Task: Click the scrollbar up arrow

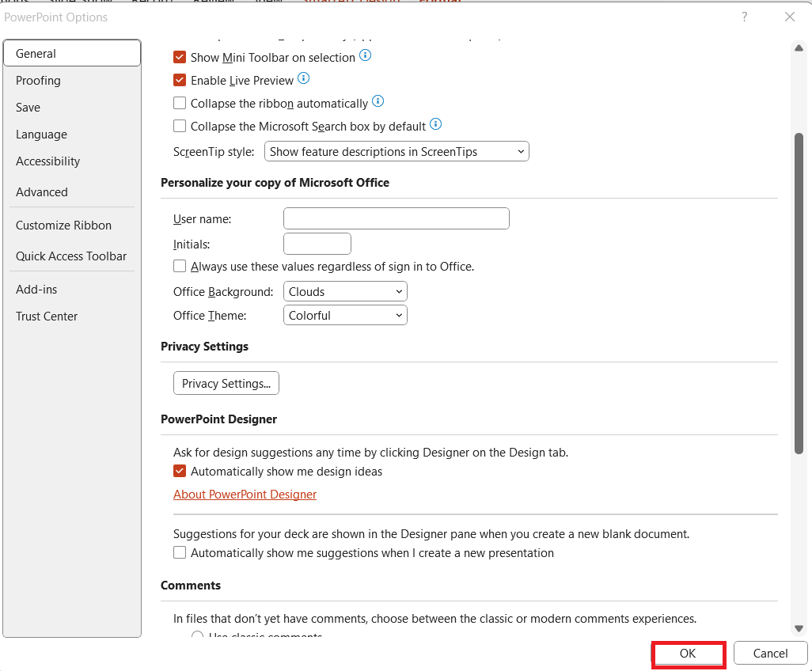Action: click(799, 48)
